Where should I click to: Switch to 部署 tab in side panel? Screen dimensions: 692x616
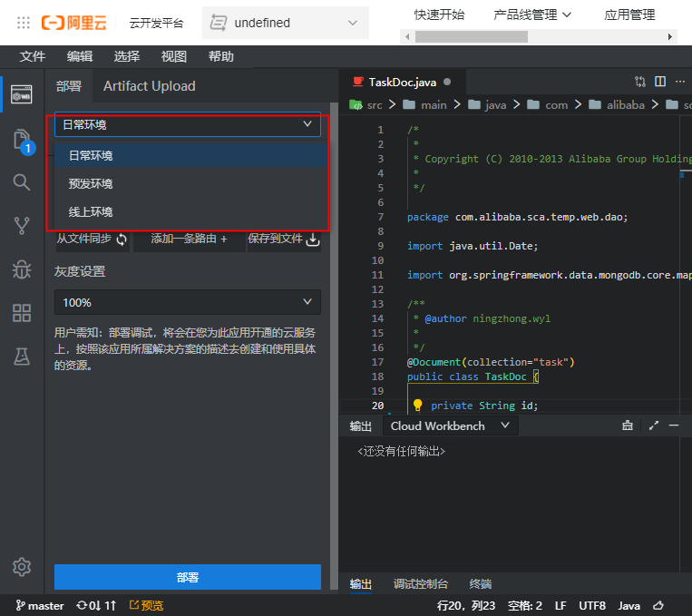(x=68, y=85)
